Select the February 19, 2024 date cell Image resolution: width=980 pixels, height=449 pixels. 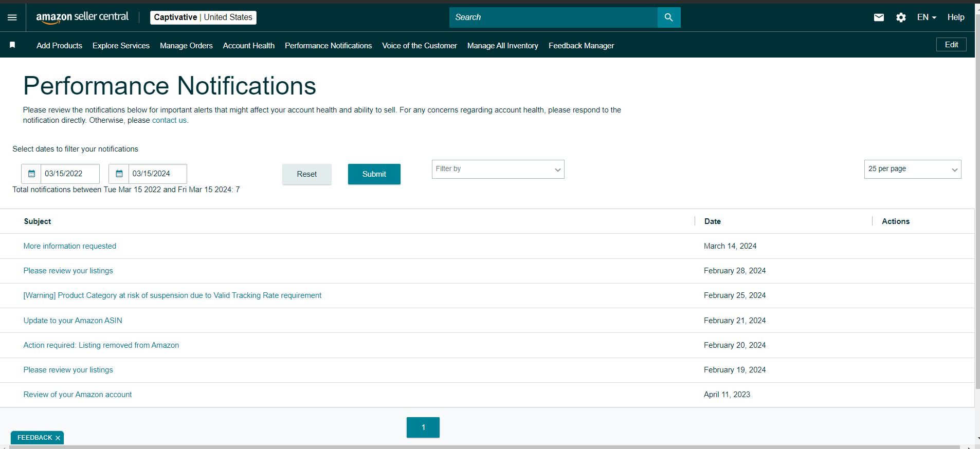735,370
